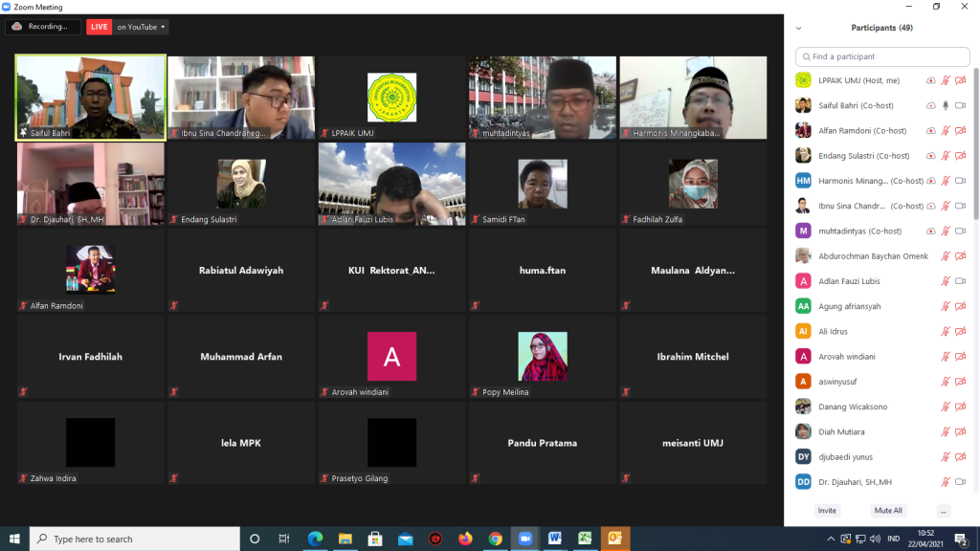
Task: Open Google Chrome from the taskbar
Action: pos(495,539)
